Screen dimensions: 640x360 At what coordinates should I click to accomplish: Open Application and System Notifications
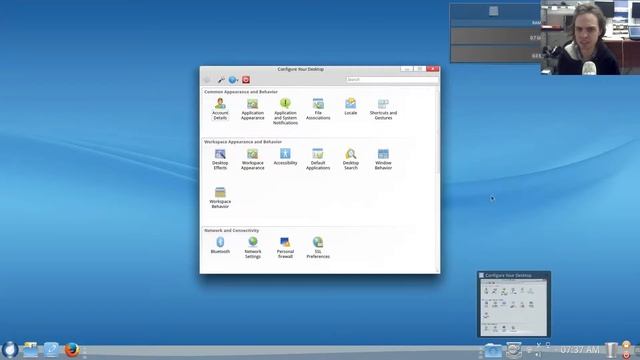(x=285, y=111)
